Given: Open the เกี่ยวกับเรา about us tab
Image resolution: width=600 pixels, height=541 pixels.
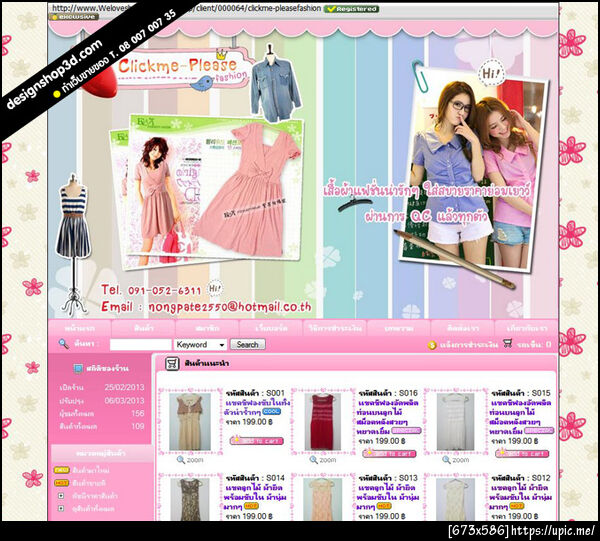Looking at the screenshot, I should tap(526, 328).
